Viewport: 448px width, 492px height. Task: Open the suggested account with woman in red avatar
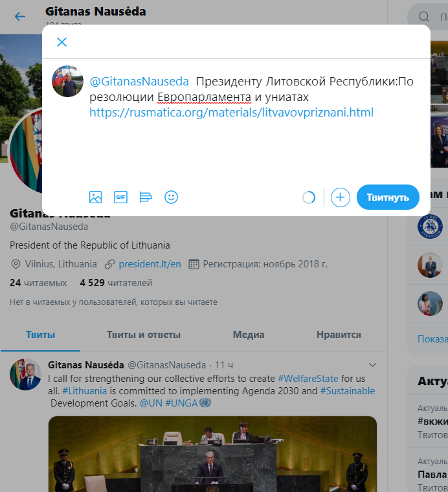(x=430, y=304)
